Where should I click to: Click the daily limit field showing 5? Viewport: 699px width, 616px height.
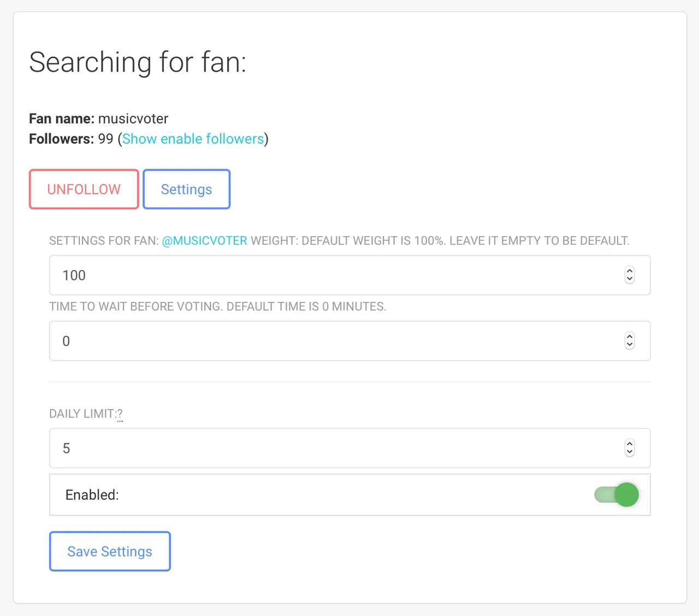point(349,448)
